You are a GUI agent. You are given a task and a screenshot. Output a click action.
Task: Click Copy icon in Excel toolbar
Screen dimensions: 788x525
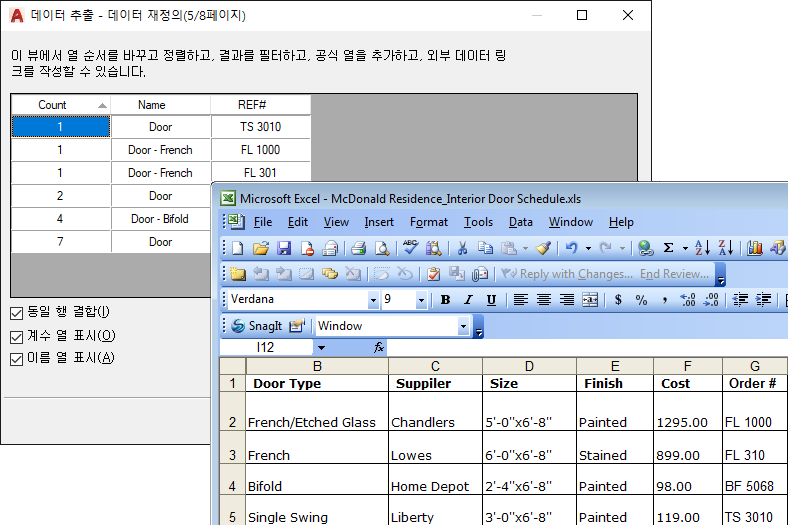tap(485, 248)
